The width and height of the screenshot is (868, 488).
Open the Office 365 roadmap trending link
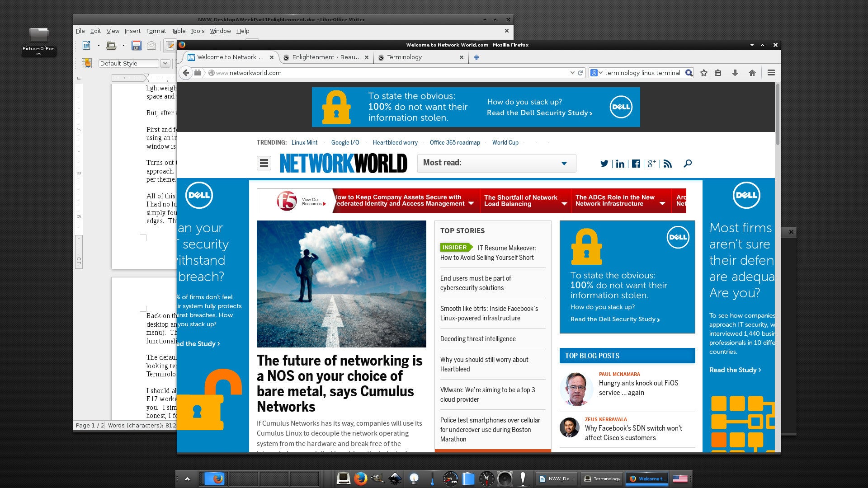[x=455, y=143]
